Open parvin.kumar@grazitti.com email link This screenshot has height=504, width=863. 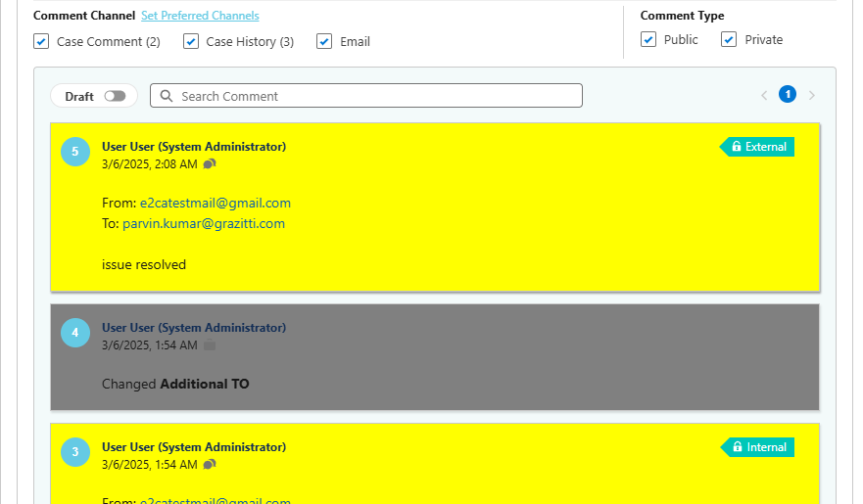point(204,224)
